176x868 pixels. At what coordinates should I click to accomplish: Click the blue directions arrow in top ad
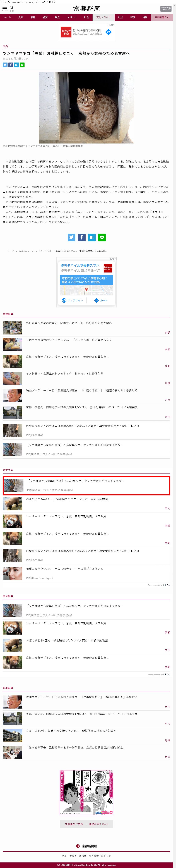point(108,32)
